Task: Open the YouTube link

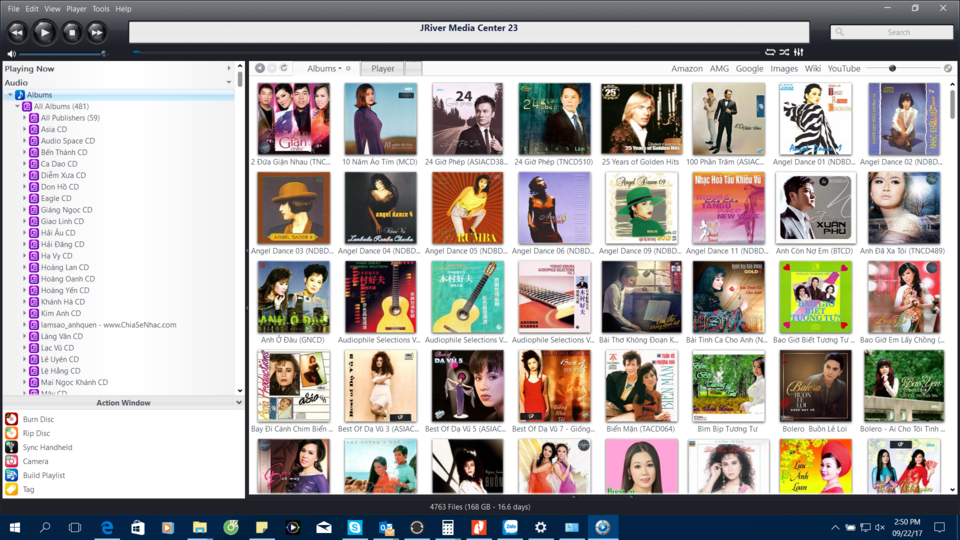Action: [x=844, y=69]
